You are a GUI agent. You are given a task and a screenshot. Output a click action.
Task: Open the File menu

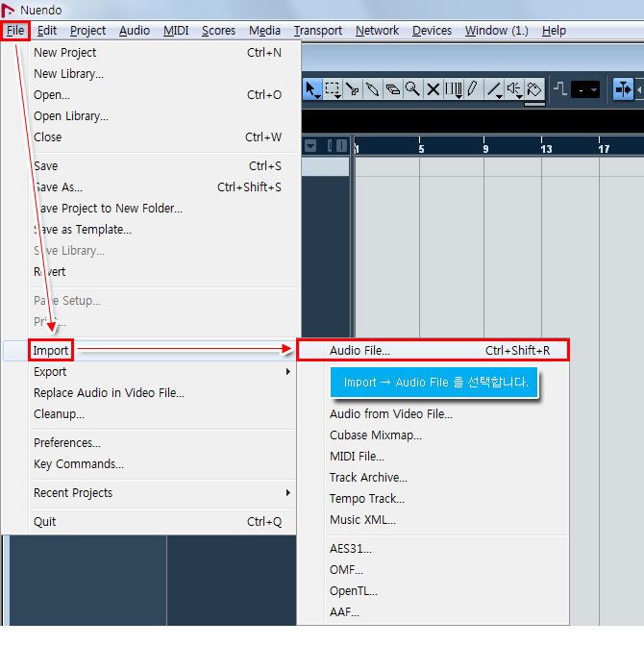click(15, 31)
